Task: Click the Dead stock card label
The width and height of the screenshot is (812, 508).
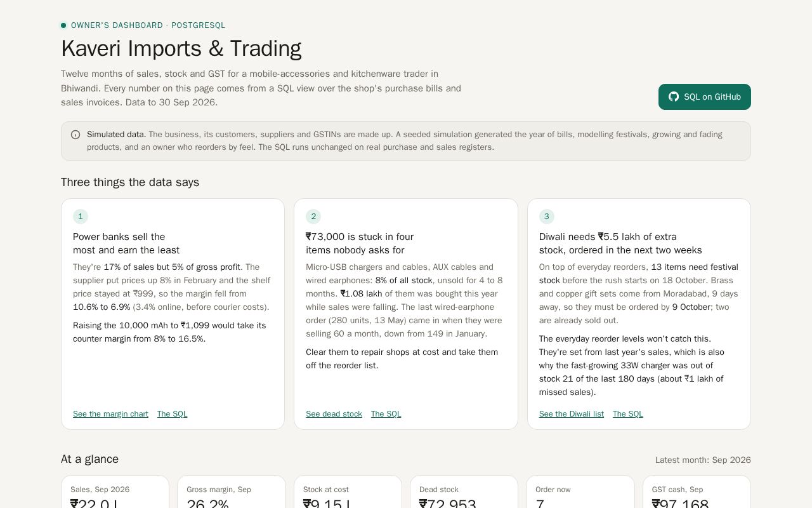Action: click(x=439, y=490)
